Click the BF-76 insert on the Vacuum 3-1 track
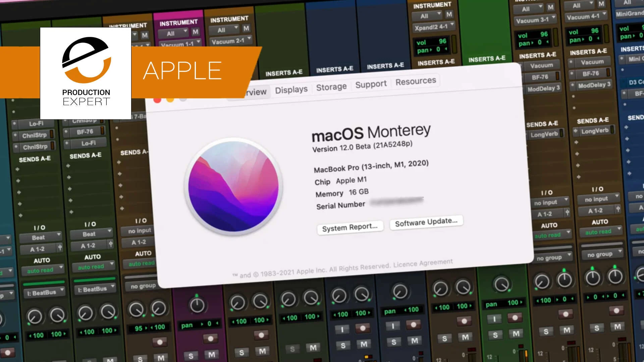The width and height of the screenshot is (644, 362). [x=540, y=77]
